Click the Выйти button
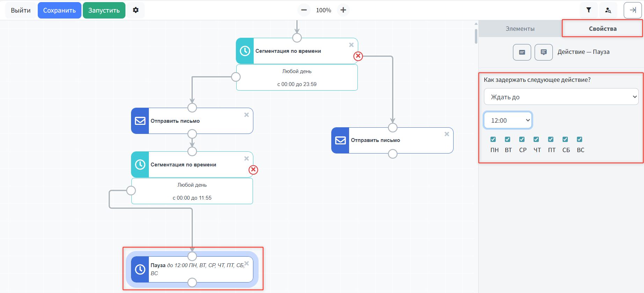Screen dimensions: 644x293 point(21,10)
